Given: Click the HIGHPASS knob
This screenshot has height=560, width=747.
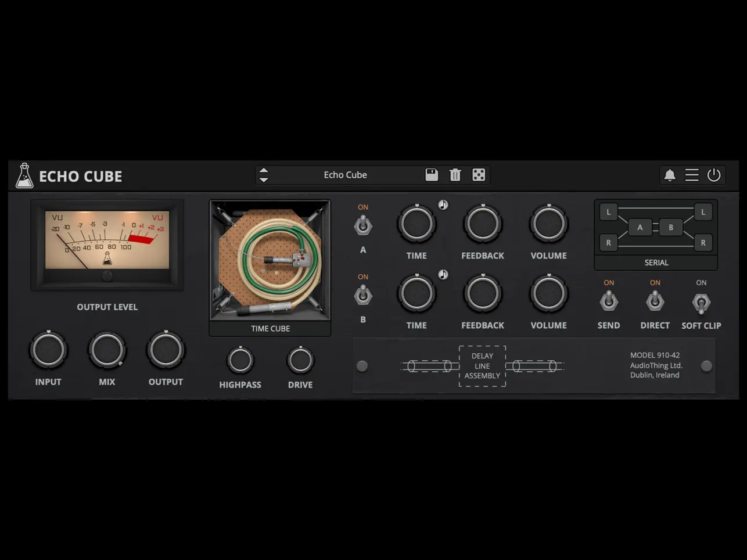Looking at the screenshot, I should (x=240, y=361).
